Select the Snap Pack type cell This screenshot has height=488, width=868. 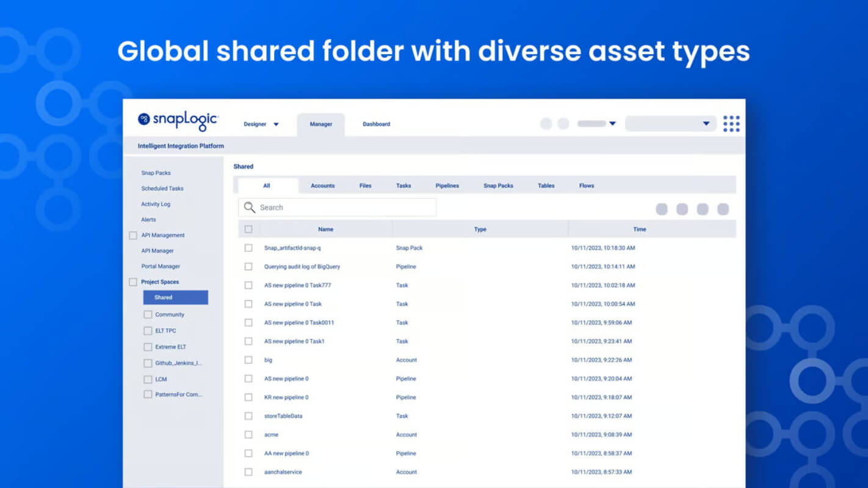[409, 248]
